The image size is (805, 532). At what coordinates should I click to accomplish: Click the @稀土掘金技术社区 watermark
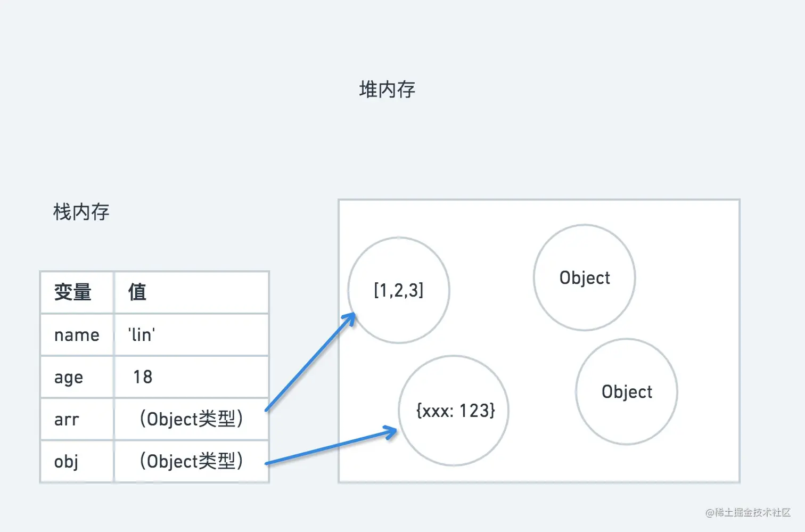[748, 512]
